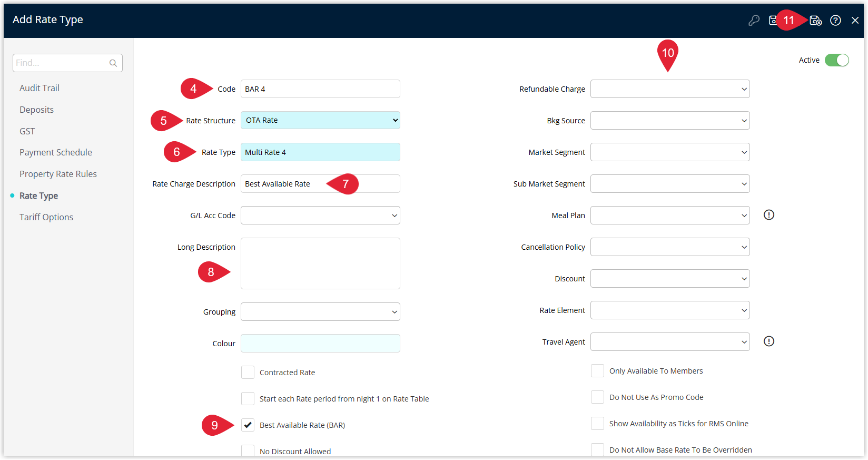Enable Show Availability as Ticks for RMS Online
The width and height of the screenshot is (868, 460).
click(x=597, y=424)
